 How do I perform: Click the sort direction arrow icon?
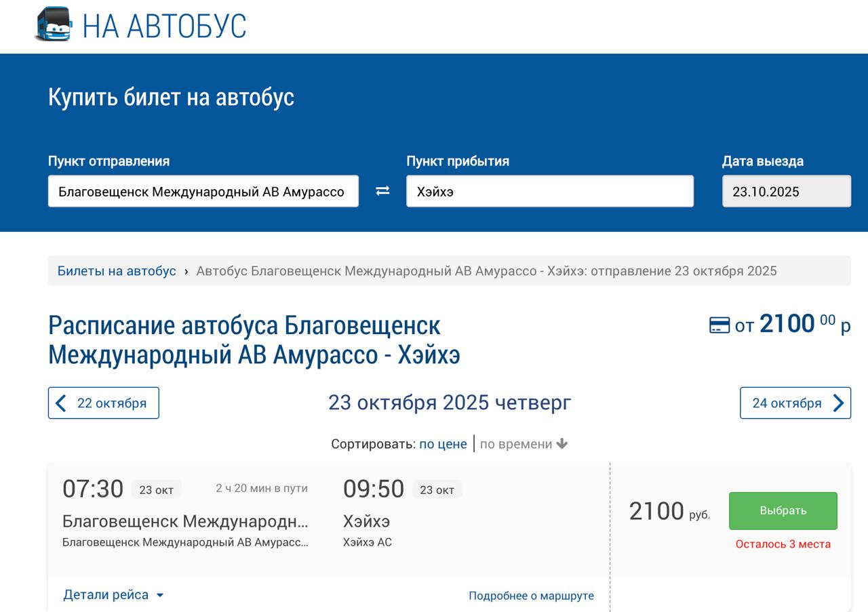point(561,444)
